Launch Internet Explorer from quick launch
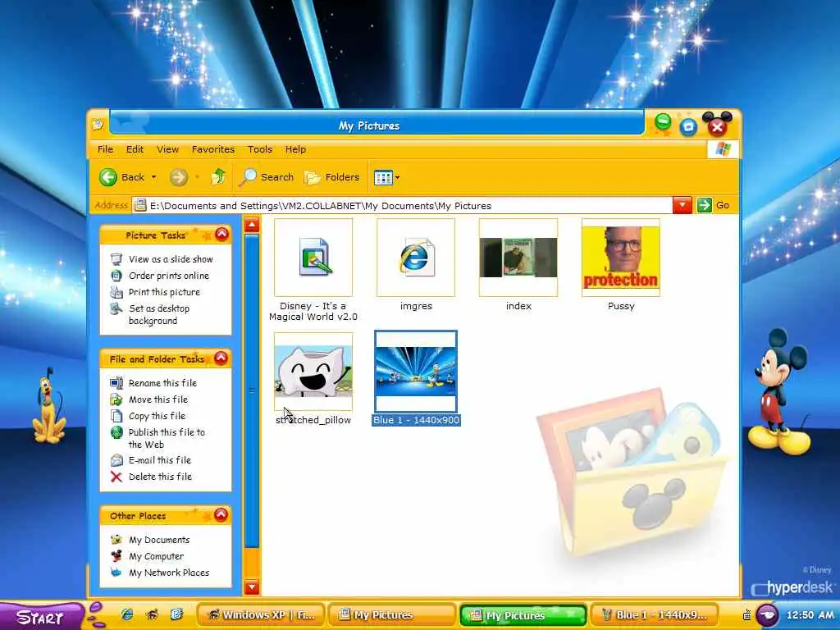 (127, 614)
